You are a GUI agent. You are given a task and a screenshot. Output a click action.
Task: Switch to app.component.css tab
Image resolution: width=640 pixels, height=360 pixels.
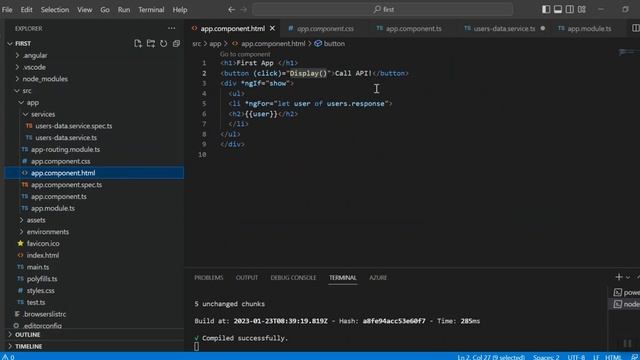click(x=325, y=29)
